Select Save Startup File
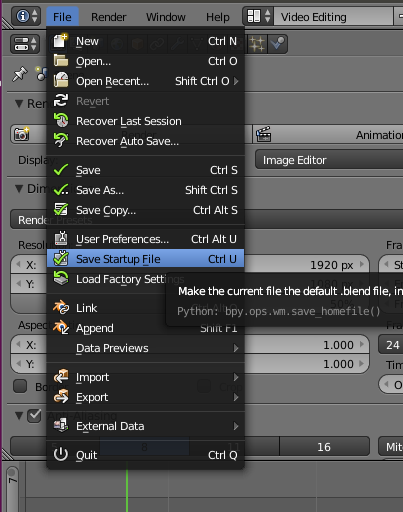403x512 pixels. [145, 259]
